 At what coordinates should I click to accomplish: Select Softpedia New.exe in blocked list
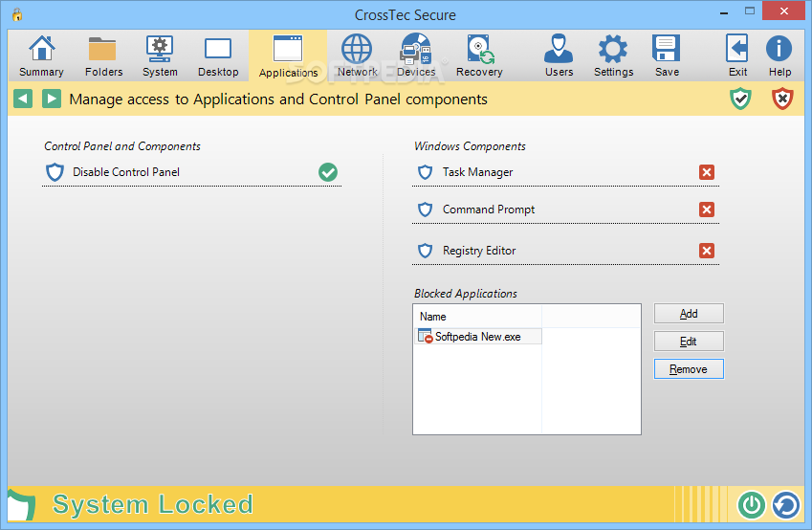click(478, 337)
